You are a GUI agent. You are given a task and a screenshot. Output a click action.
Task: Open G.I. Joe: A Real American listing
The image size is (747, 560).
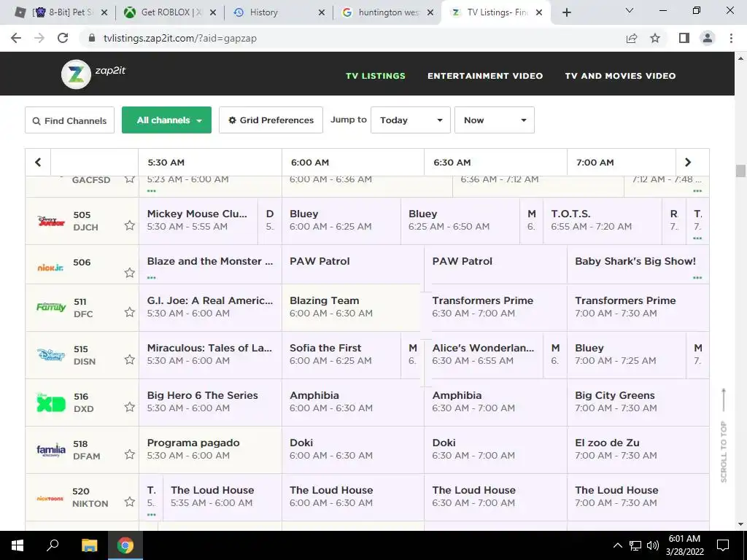(210, 307)
